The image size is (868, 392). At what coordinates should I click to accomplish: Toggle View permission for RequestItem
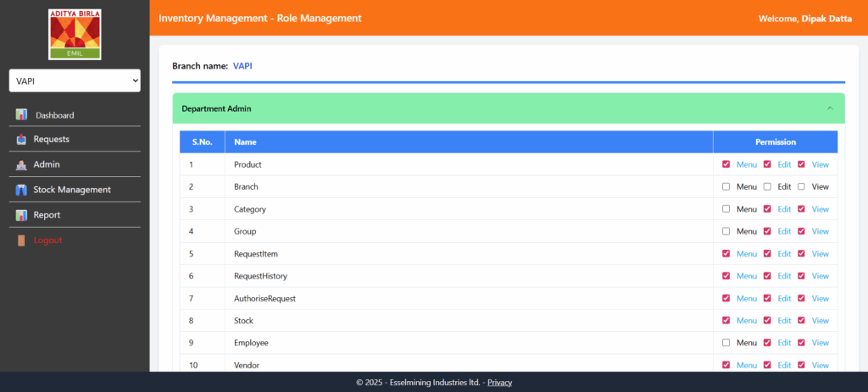(x=801, y=253)
